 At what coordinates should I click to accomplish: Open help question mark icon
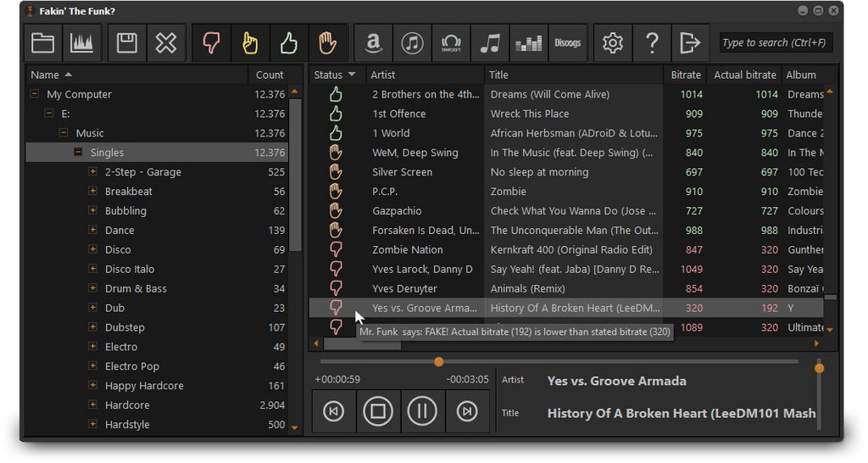652,42
